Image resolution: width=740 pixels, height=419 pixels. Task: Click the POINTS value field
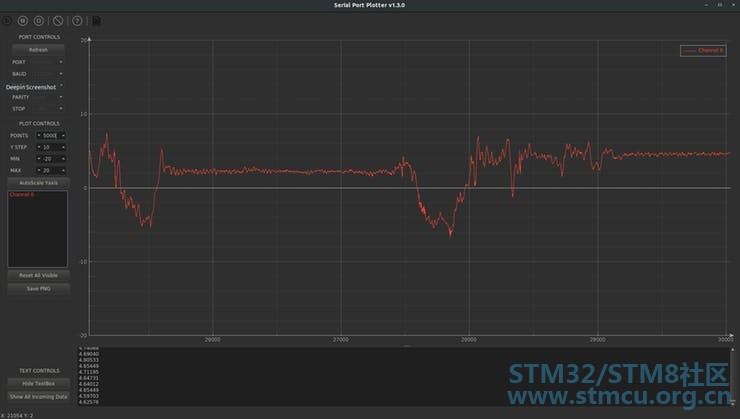point(50,135)
